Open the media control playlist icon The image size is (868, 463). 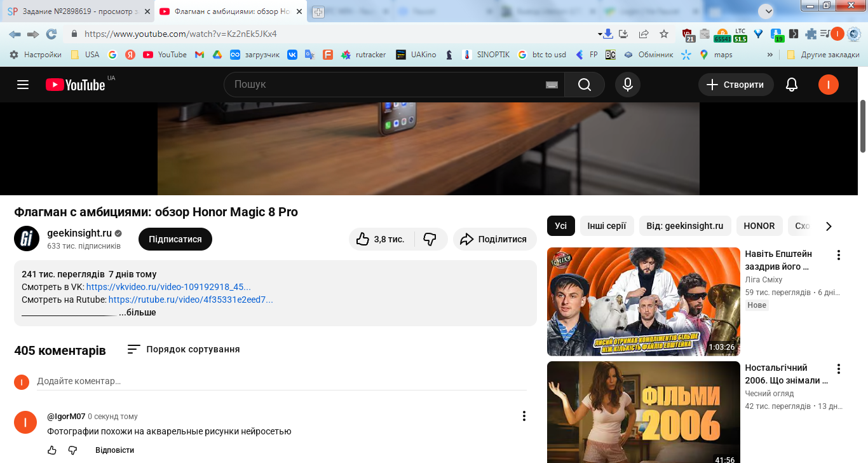825,34
